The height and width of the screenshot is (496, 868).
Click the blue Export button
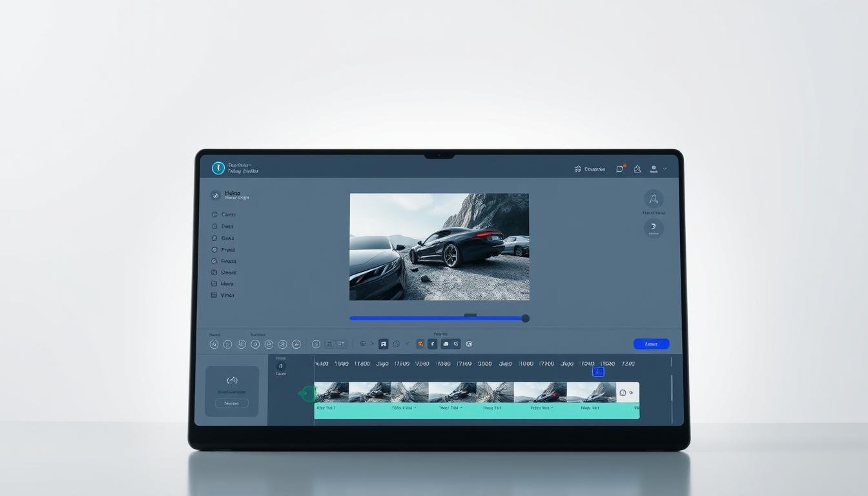(651, 344)
